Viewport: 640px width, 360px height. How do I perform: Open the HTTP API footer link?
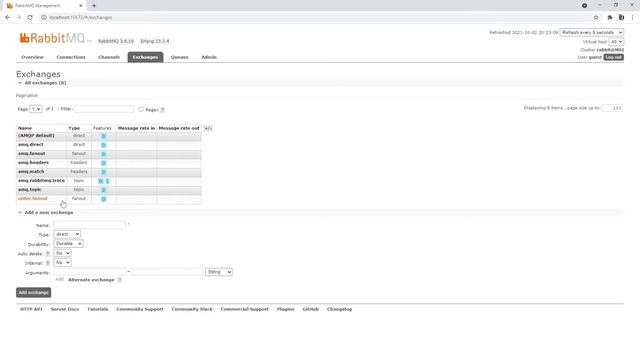pos(31,309)
